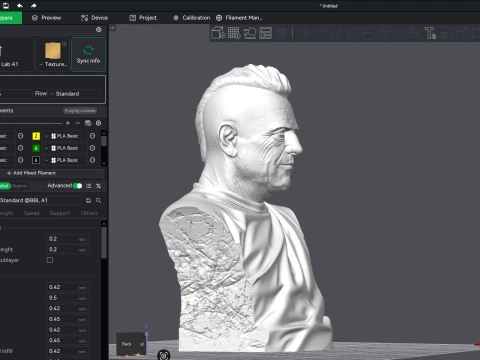Viewport: 480px width, 360px height.
Task: Open the Filament Manager tab
Action: [239, 18]
